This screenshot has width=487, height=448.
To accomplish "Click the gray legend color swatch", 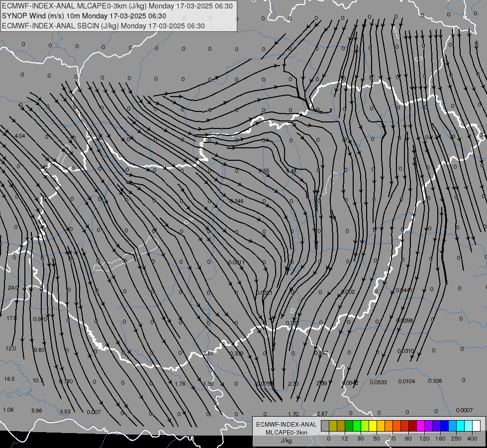I will (325, 426).
